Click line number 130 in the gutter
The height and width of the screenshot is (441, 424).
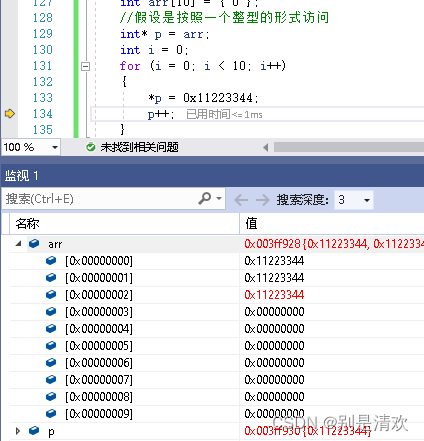pyautogui.click(x=43, y=50)
